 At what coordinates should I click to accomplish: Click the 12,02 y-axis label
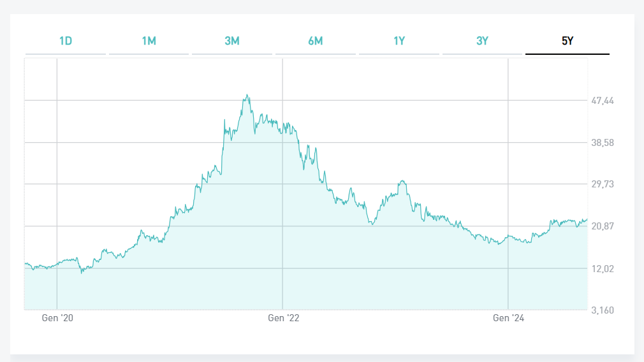(603, 268)
